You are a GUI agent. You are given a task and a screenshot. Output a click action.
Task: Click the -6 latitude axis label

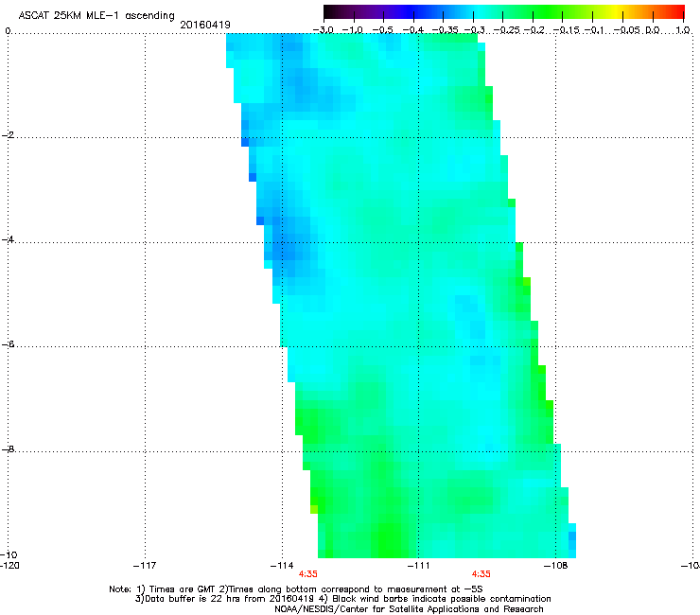pyautogui.click(x=8, y=344)
